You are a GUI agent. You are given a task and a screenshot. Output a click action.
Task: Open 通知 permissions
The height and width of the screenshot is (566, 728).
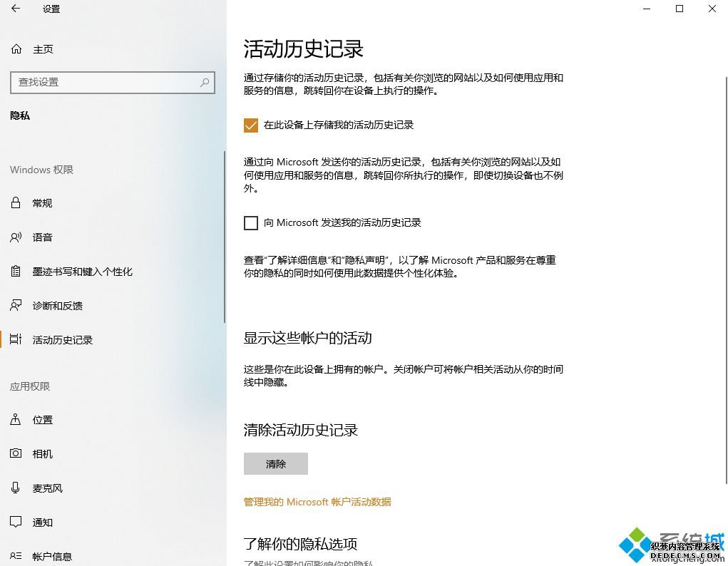coord(42,523)
